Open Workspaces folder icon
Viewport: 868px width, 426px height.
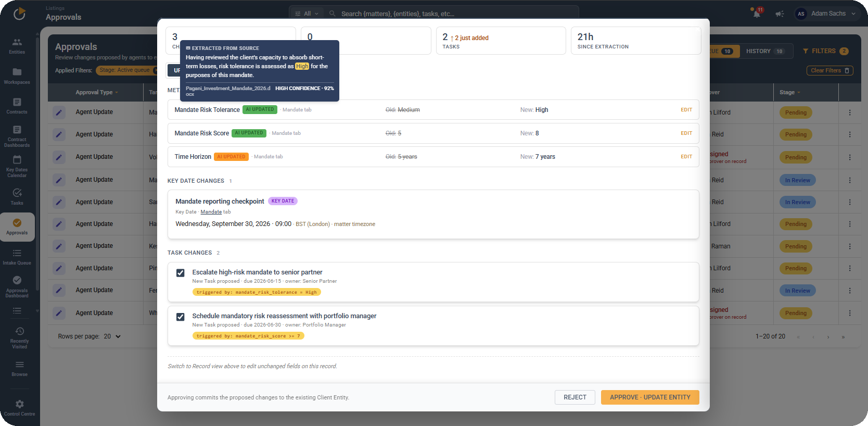pyautogui.click(x=17, y=72)
